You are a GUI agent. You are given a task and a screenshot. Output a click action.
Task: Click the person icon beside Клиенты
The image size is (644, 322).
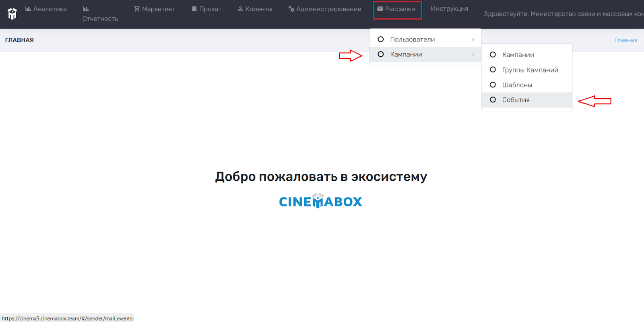tap(240, 9)
